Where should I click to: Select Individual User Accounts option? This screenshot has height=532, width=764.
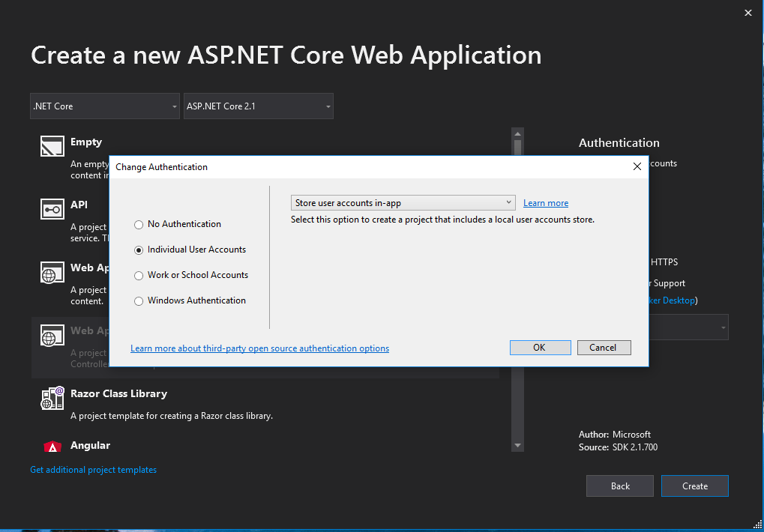139,250
